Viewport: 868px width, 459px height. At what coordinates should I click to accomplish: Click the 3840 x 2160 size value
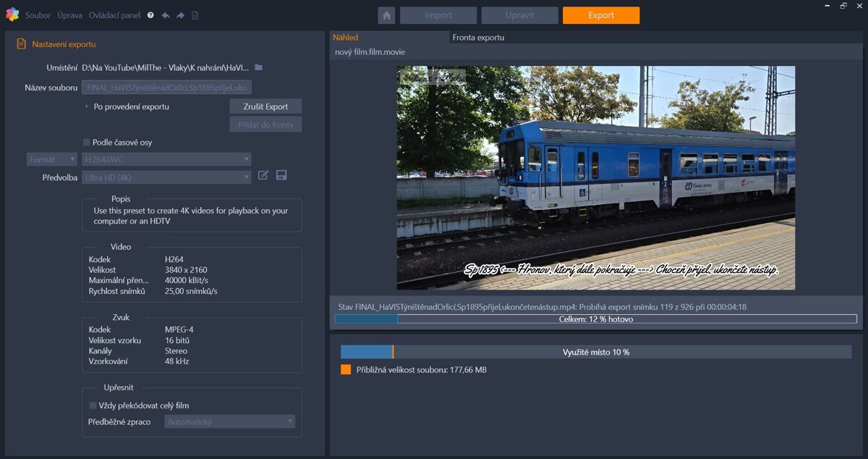coord(186,270)
